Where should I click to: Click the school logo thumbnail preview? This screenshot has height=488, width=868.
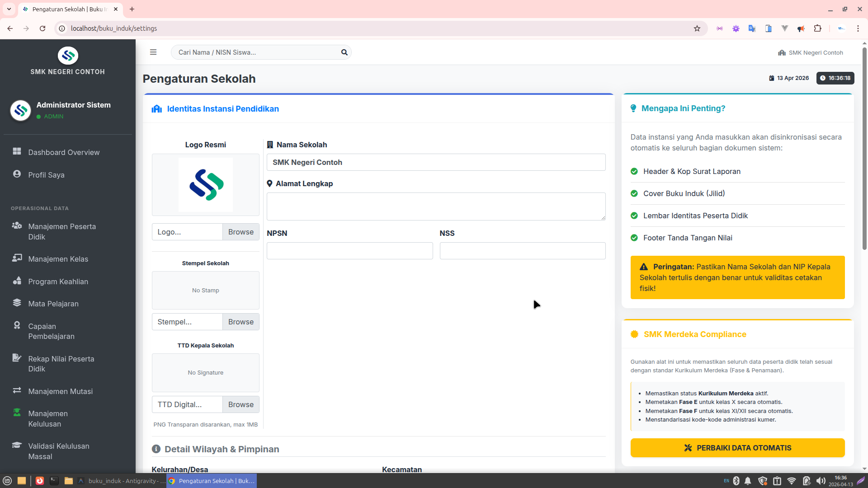(x=205, y=185)
